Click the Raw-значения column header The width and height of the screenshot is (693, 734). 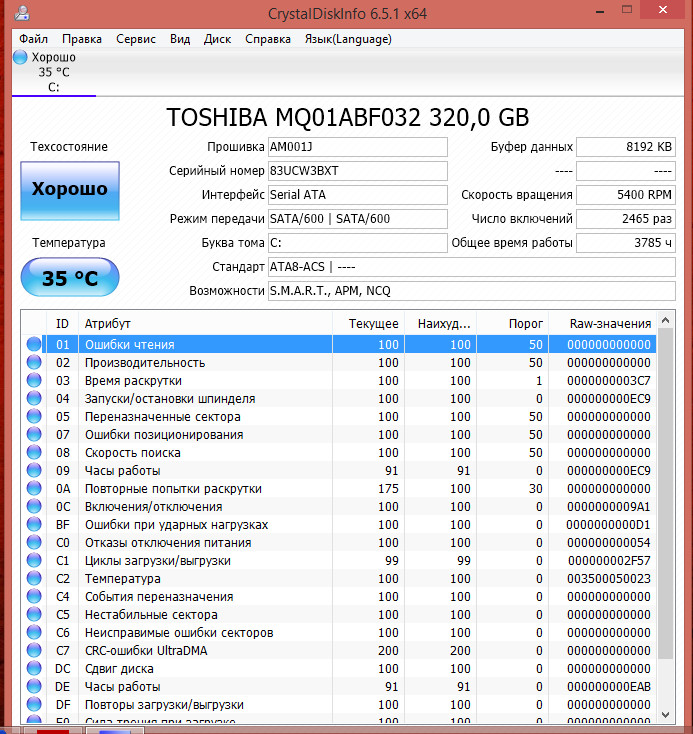(x=602, y=323)
